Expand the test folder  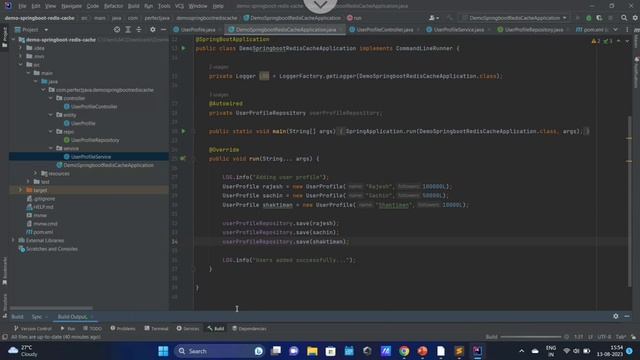coord(28,182)
